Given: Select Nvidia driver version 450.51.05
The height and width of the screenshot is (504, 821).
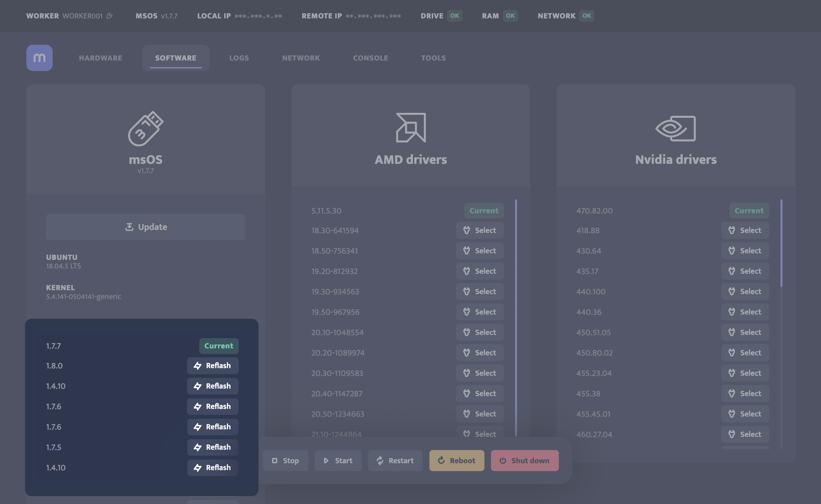Looking at the screenshot, I should pyautogui.click(x=745, y=332).
